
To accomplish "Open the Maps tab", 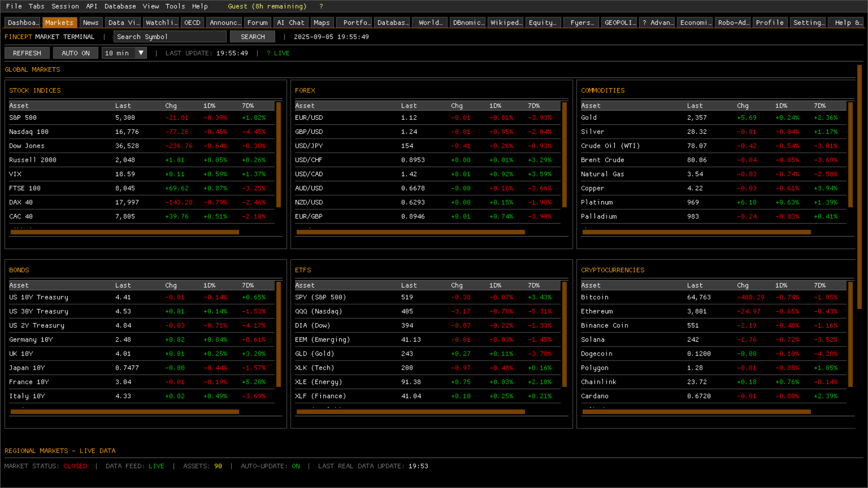I will (x=321, y=23).
